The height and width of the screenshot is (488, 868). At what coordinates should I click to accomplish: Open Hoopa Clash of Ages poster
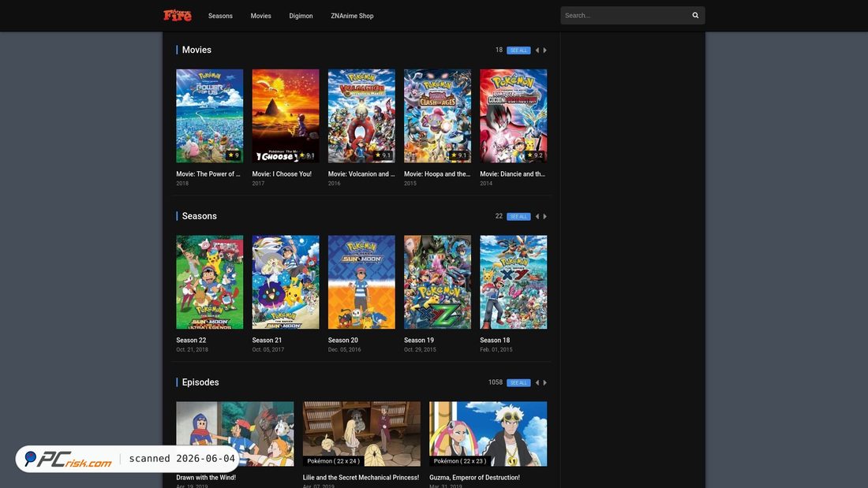pyautogui.click(x=437, y=116)
